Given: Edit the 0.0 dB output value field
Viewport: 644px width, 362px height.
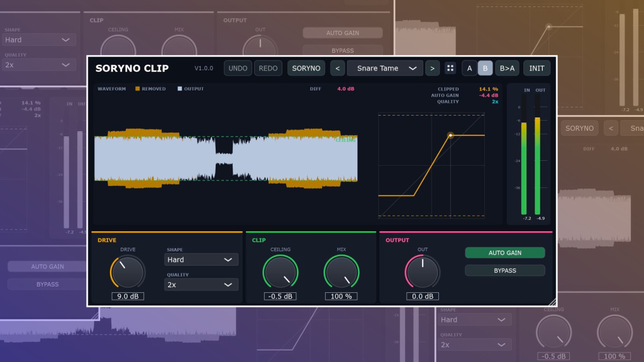Looking at the screenshot, I should coord(422,296).
